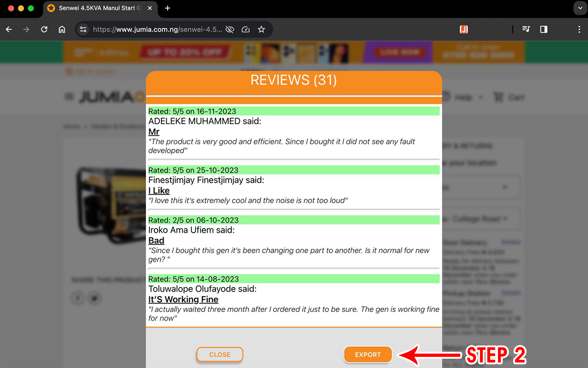Viewport: 588px width, 368px height.
Task: Bookmark this page with the star icon
Action: (x=261, y=29)
